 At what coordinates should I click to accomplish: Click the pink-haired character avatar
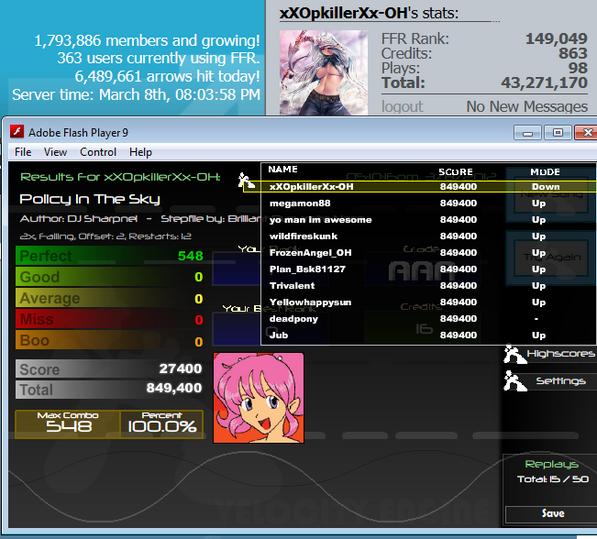coord(259,398)
